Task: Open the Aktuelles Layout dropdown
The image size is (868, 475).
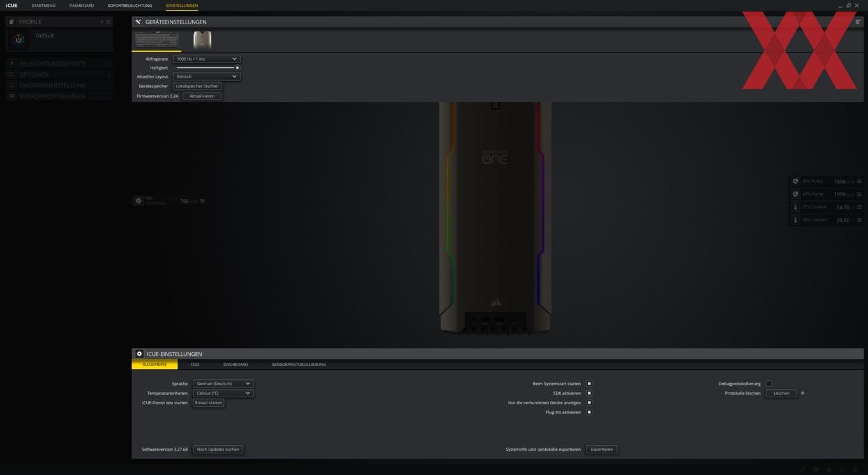Action: (x=207, y=77)
